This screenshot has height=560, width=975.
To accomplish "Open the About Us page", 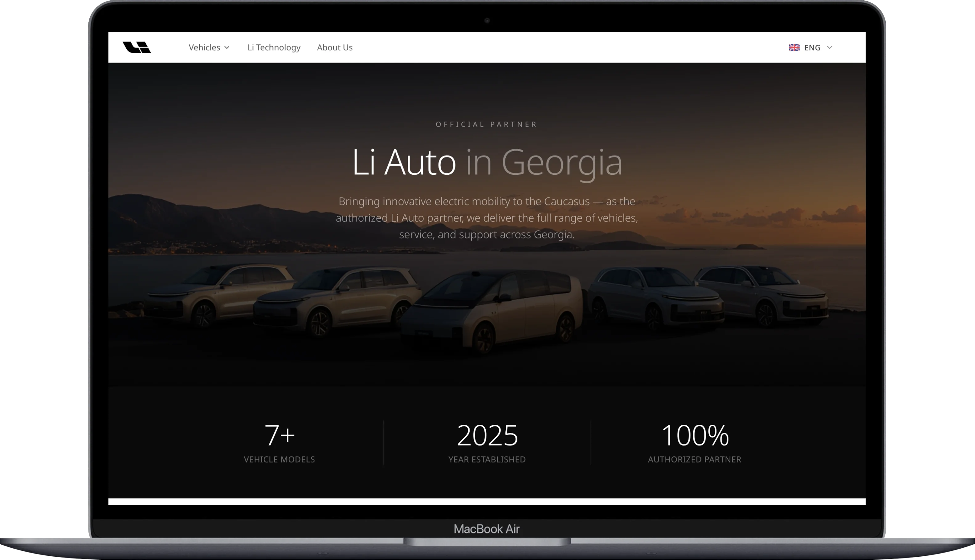I will pyautogui.click(x=335, y=47).
